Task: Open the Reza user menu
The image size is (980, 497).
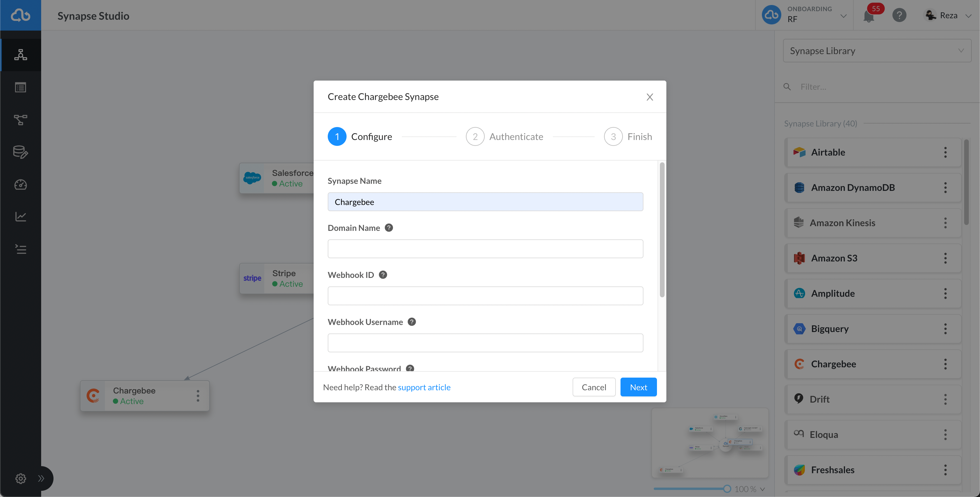Action: [x=948, y=15]
